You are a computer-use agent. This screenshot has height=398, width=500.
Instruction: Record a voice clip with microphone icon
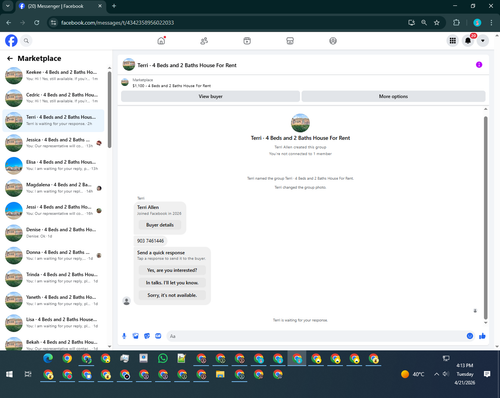[x=124, y=336]
